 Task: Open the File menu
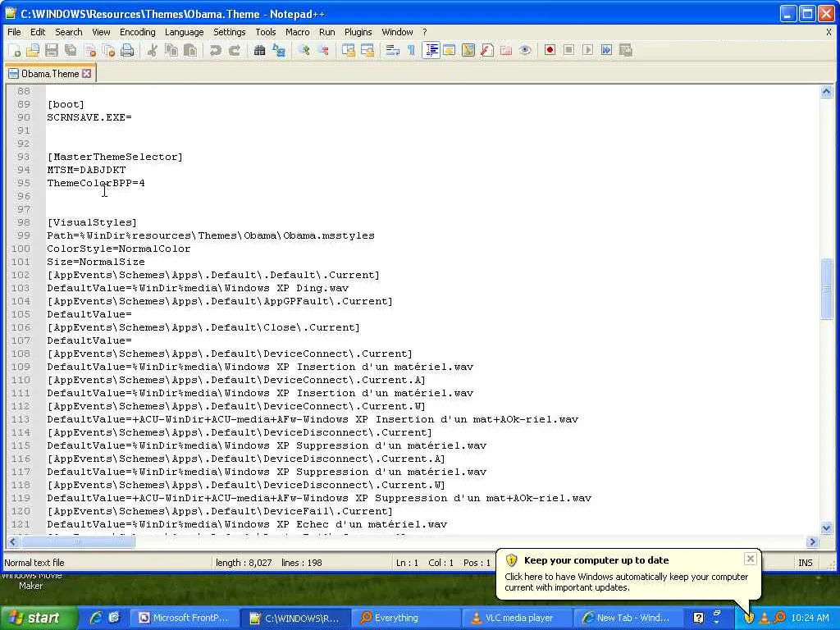tap(14, 32)
